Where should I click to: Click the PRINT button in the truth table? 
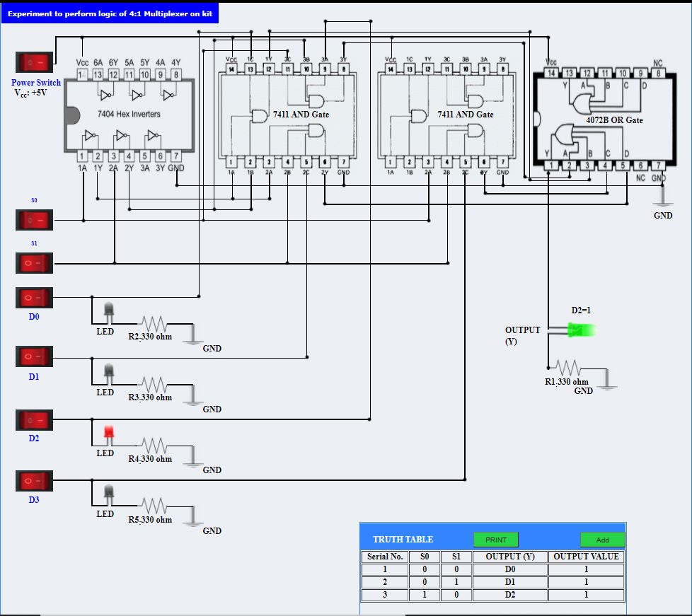click(495, 539)
